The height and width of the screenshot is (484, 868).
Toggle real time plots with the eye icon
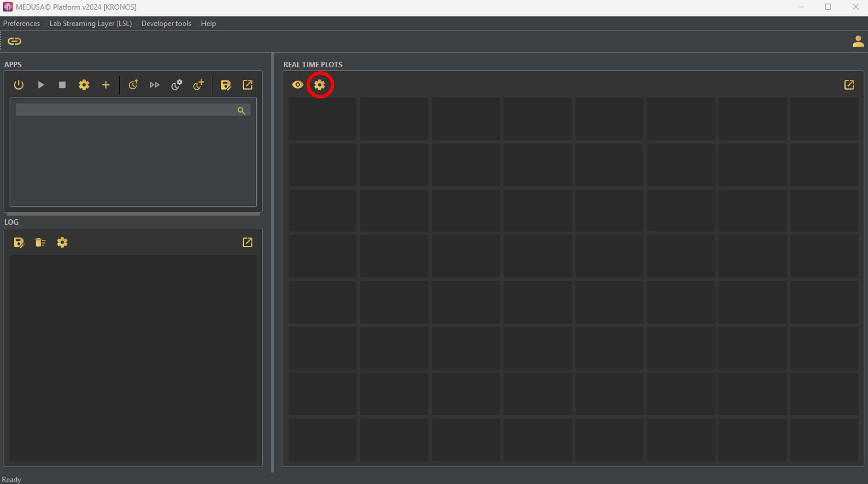tap(298, 85)
